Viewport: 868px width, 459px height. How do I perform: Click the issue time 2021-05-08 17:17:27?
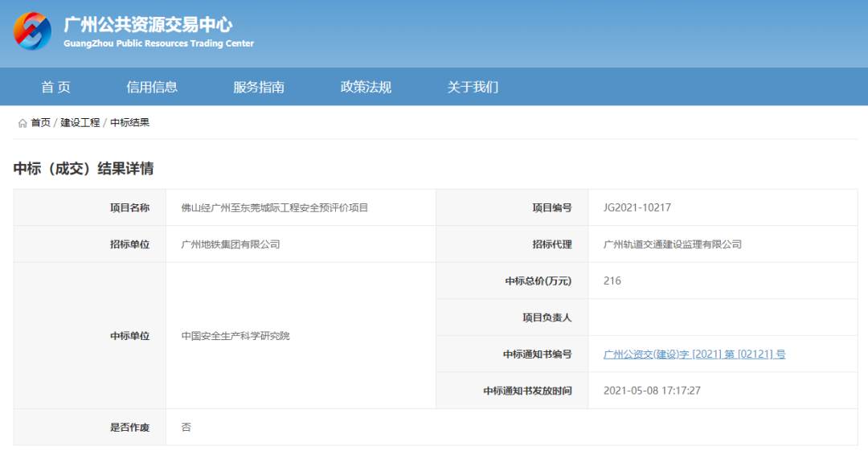click(652, 391)
